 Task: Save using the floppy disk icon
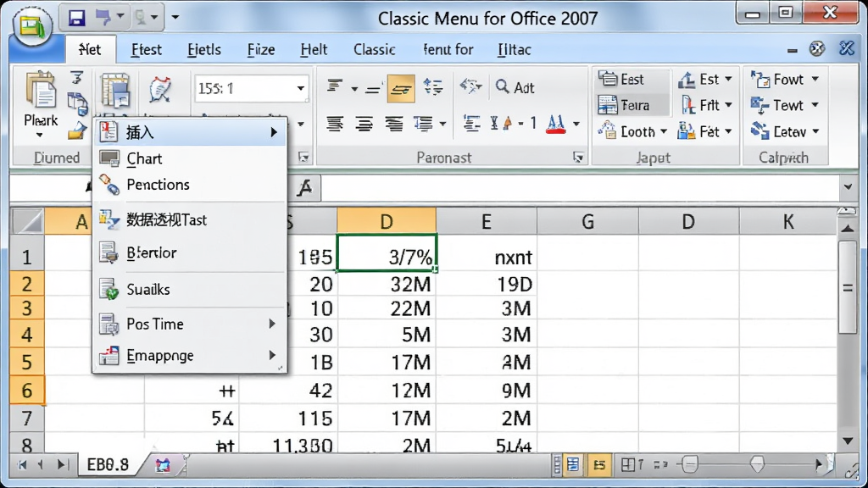point(77,17)
